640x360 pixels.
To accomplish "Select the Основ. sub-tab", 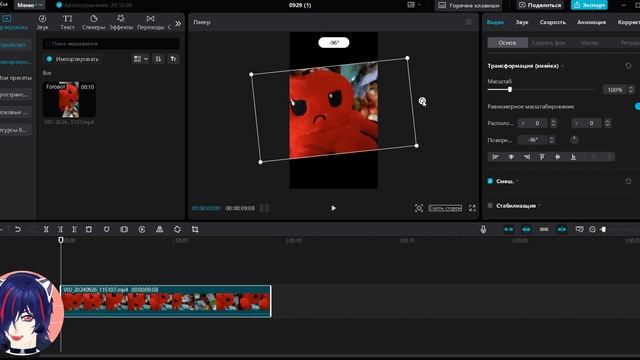I will pos(508,43).
